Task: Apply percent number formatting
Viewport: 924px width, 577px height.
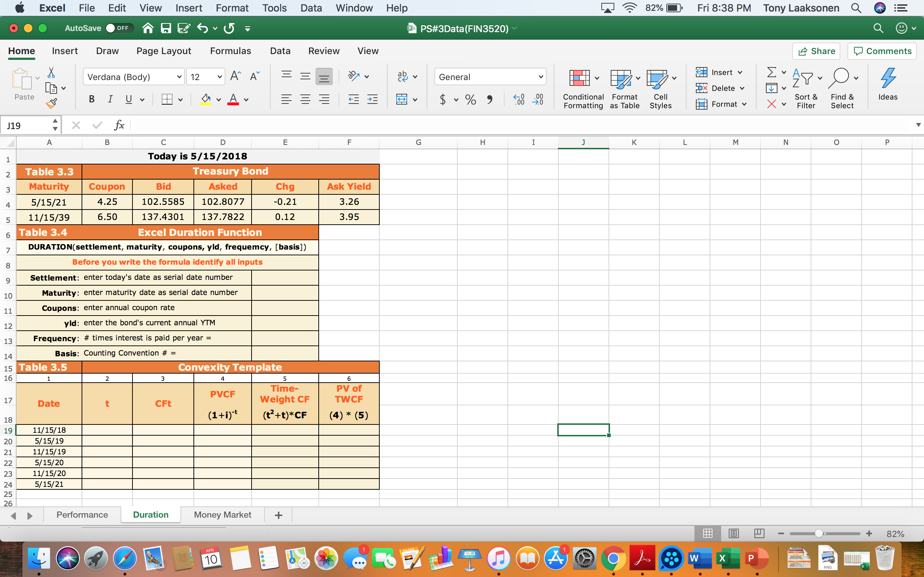Action: click(470, 100)
